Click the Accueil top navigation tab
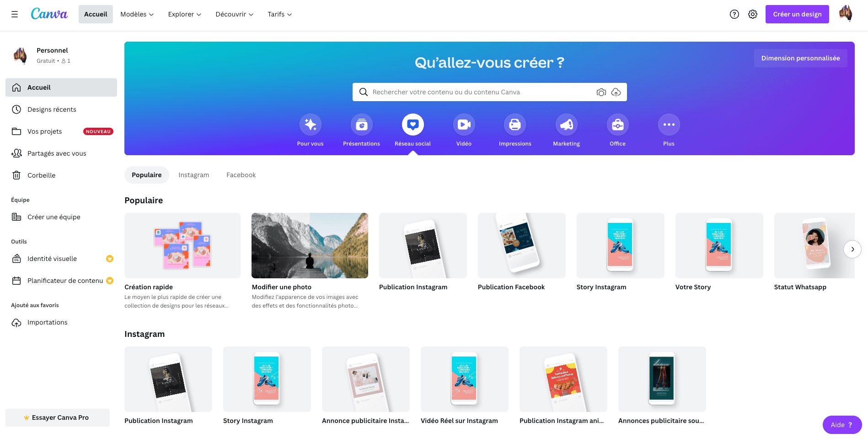The image size is (868, 439). (x=96, y=14)
